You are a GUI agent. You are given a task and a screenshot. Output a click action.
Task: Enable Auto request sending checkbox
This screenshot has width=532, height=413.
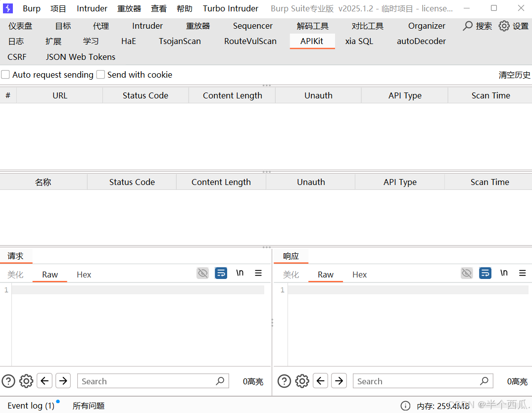[5, 75]
